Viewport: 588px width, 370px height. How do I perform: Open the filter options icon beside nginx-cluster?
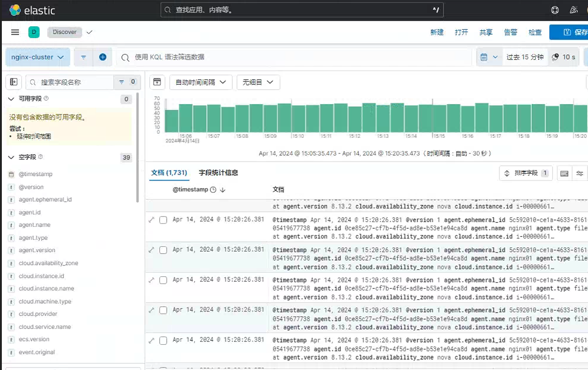tap(83, 57)
